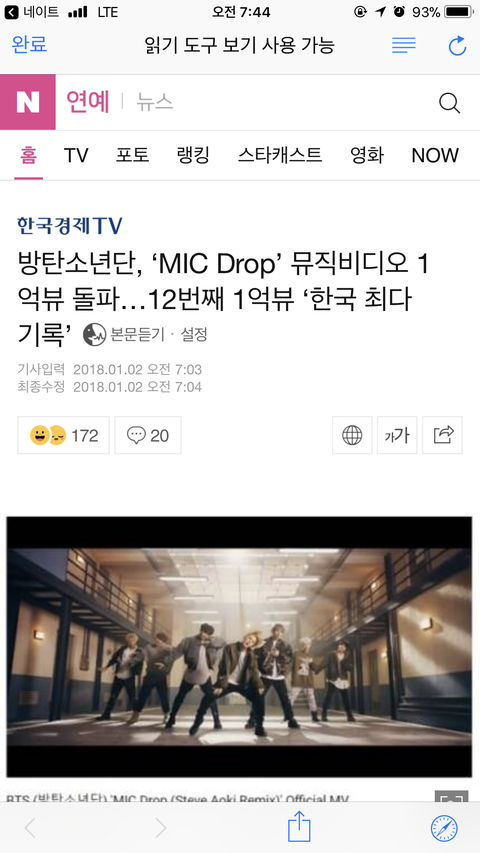Play the MIC Drop music video thumbnail
The height and width of the screenshot is (853, 480).
pos(239,647)
